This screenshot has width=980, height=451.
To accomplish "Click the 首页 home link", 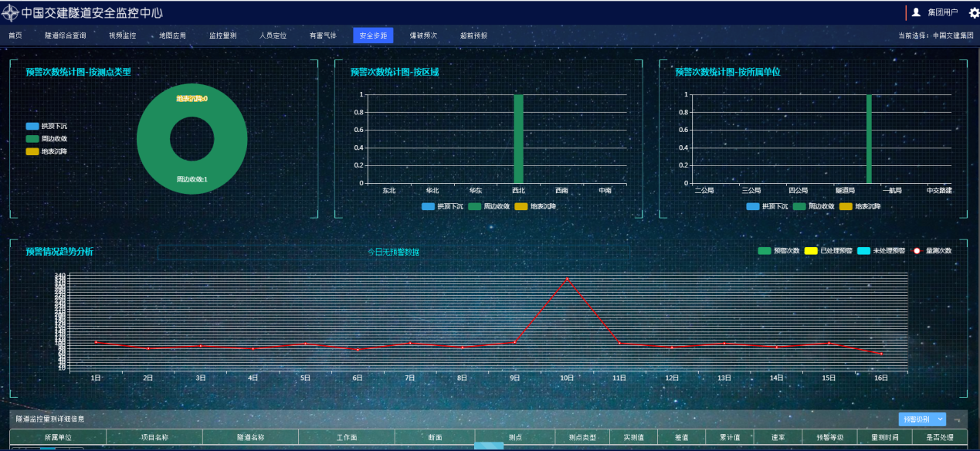I will click(x=15, y=36).
